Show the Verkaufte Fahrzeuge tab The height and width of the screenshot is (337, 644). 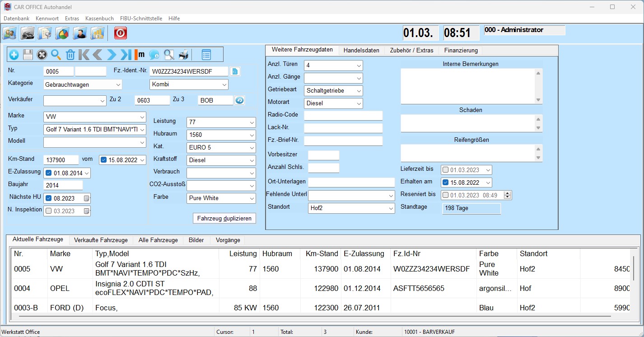point(101,240)
